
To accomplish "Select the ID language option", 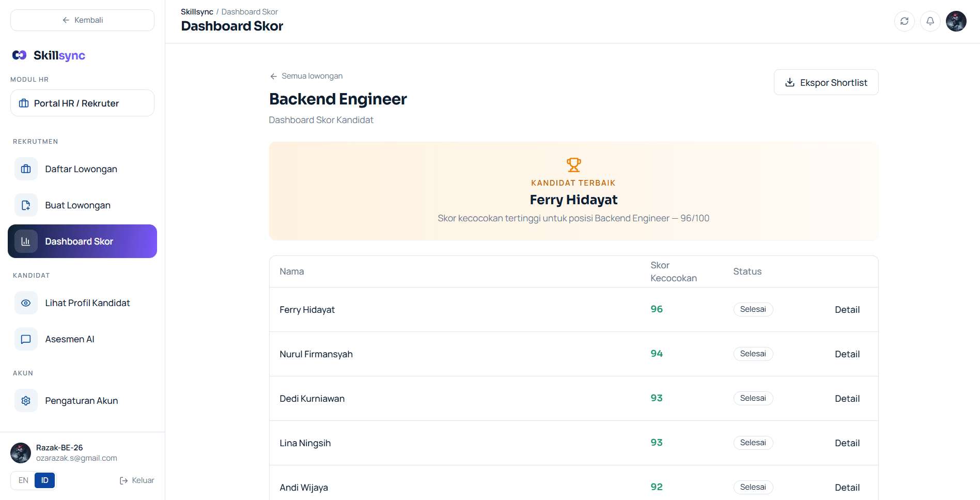I will tap(45, 480).
